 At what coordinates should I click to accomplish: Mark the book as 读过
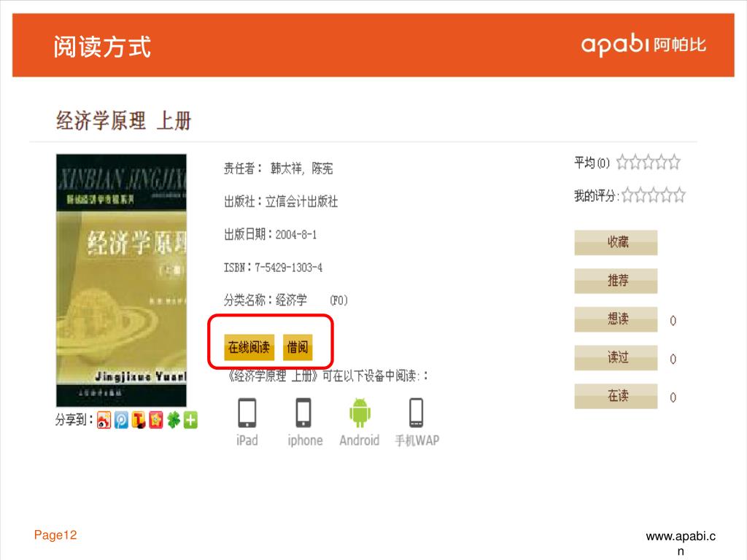coord(616,357)
